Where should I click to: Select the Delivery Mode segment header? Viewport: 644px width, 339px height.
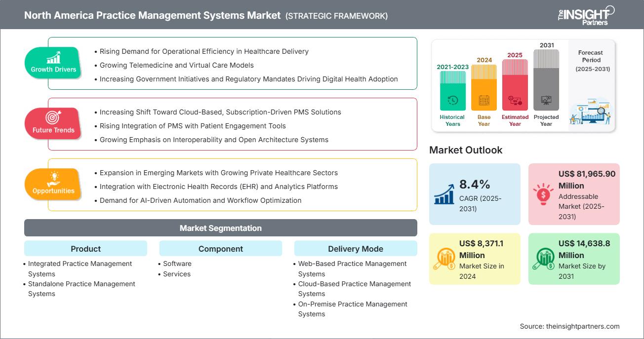coord(356,249)
